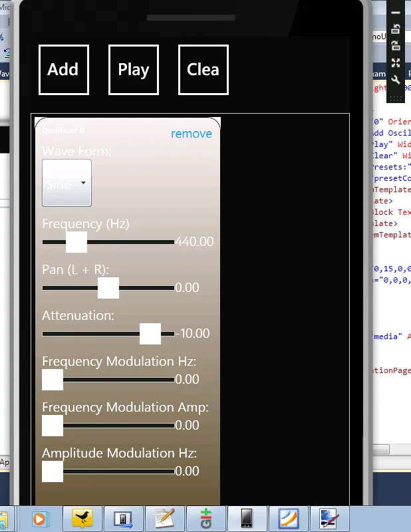Screen dimensions: 411x532
Task: Click the 0.00 value for Amplitude Modulation Hz
Action: coord(187,471)
